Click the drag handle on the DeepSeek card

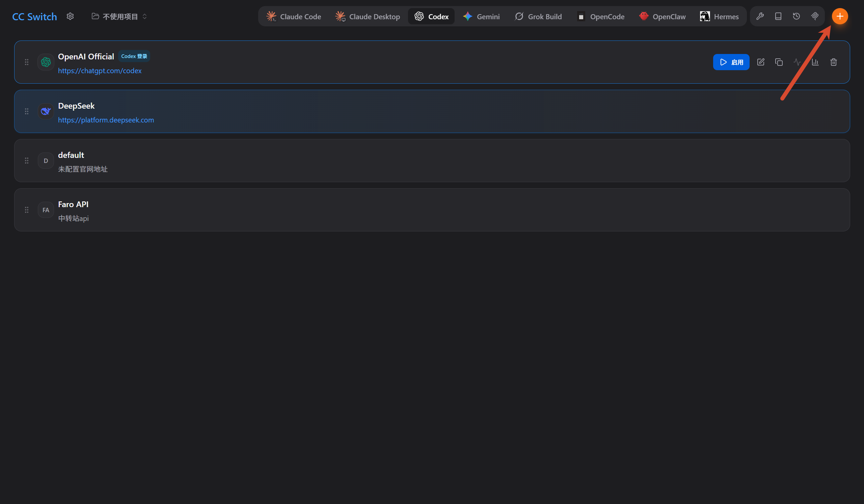tap(26, 111)
